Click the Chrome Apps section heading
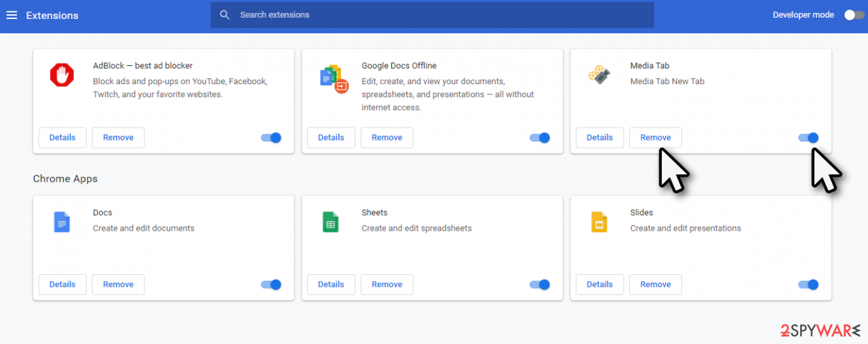 (65, 179)
